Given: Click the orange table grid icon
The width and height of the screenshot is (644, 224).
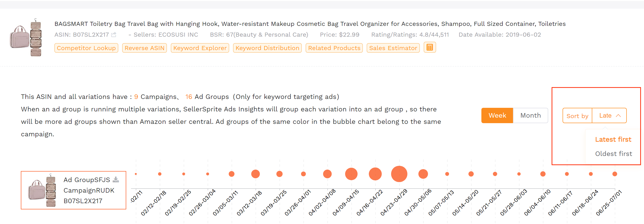Looking at the screenshot, I should click(x=430, y=47).
